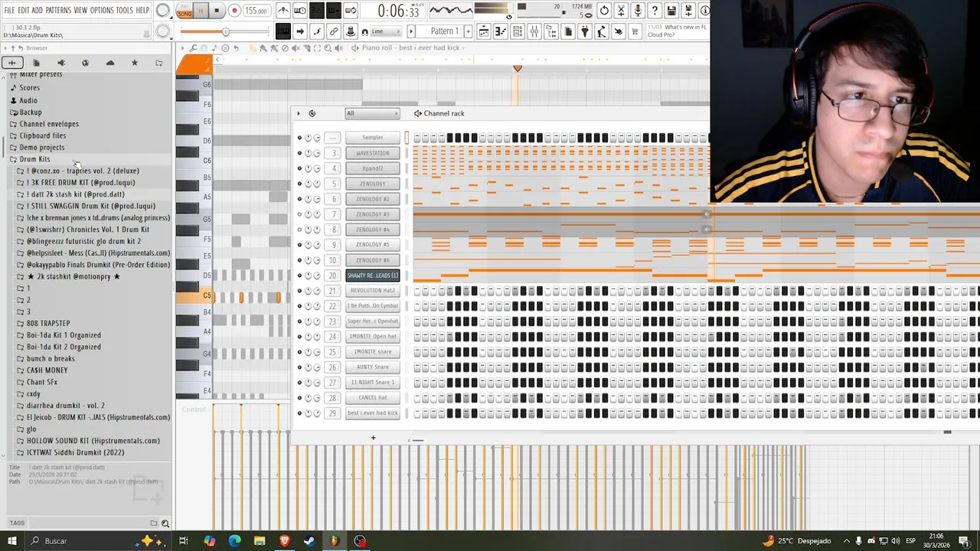The height and width of the screenshot is (551, 980).
Task: Click the scissors cut icon in top toolbar
Action: tap(621, 11)
